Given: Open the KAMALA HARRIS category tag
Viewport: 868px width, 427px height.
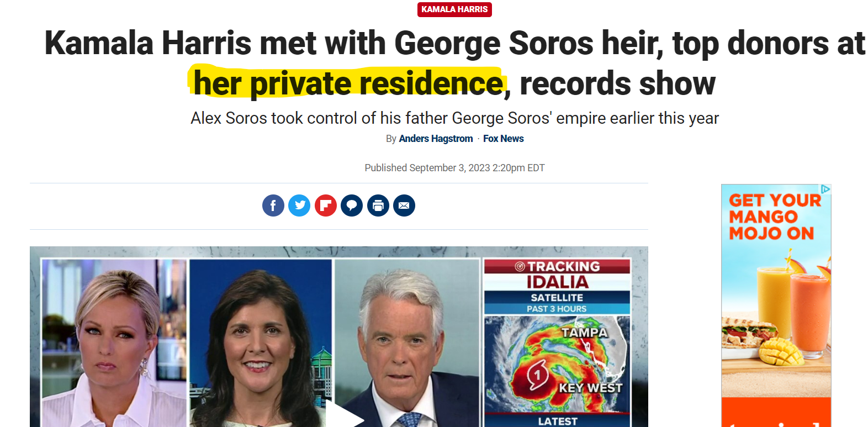Looking at the screenshot, I should tap(454, 9).
